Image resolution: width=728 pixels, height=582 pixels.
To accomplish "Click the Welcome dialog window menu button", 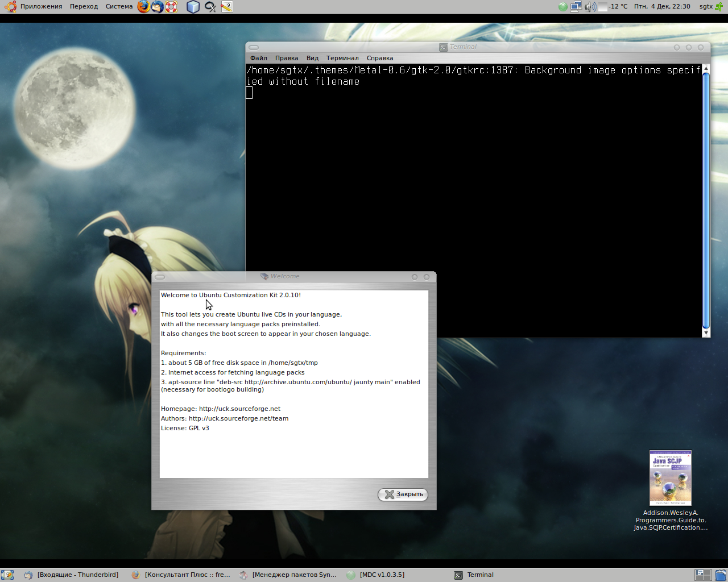I will 160,277.
